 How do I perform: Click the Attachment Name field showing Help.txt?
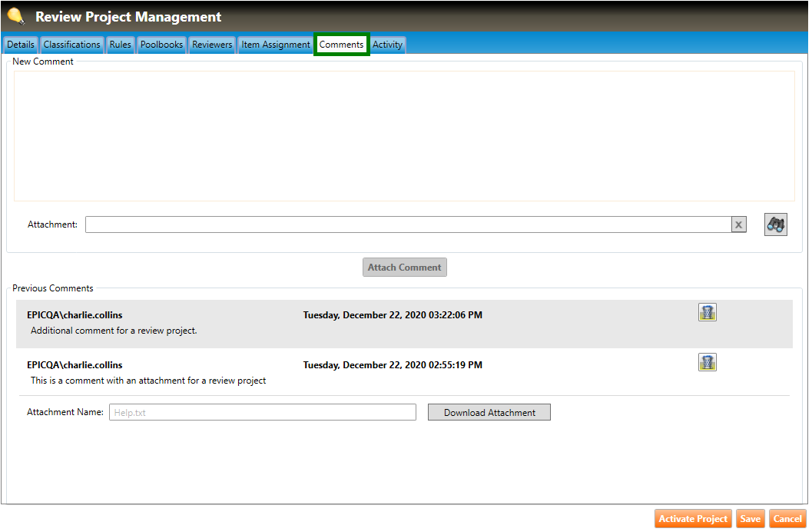click(x=262, y=412)
